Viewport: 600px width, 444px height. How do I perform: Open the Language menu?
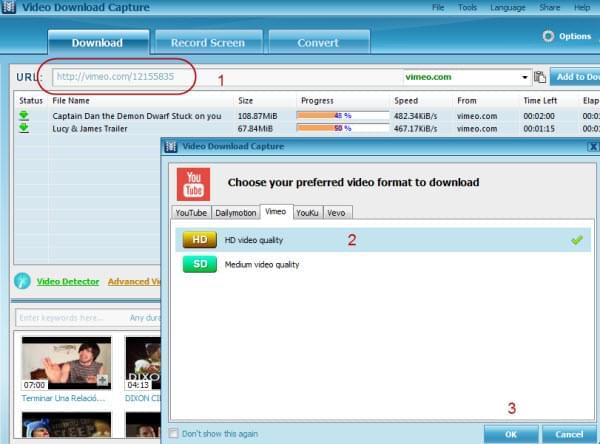tap(508, 7)
